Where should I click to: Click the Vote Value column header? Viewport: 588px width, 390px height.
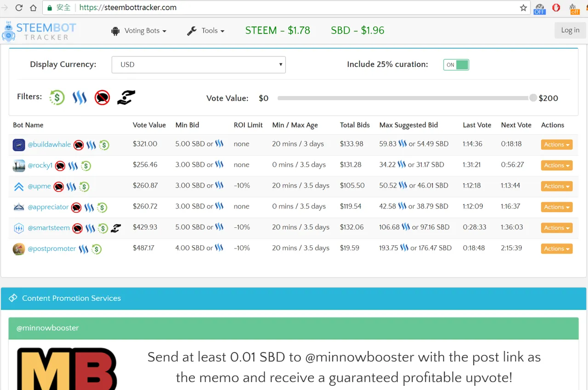coord(149,125)
